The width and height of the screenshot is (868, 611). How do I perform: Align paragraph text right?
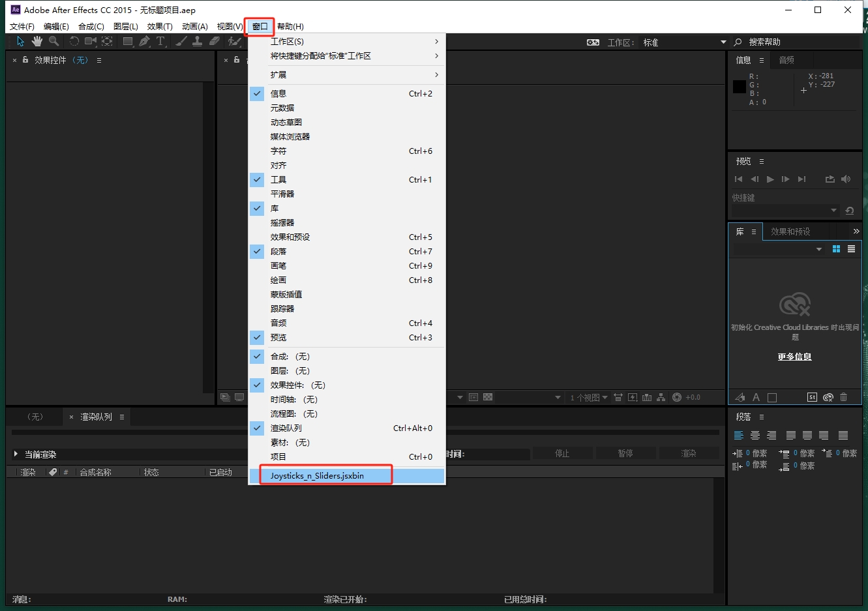(771, 436)
